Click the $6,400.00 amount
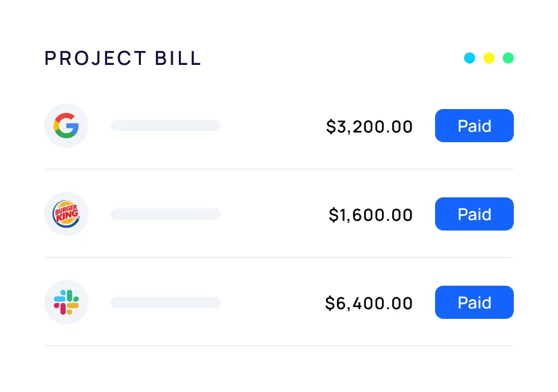Viewport: 558px width, 392px height. pos(369,304)
